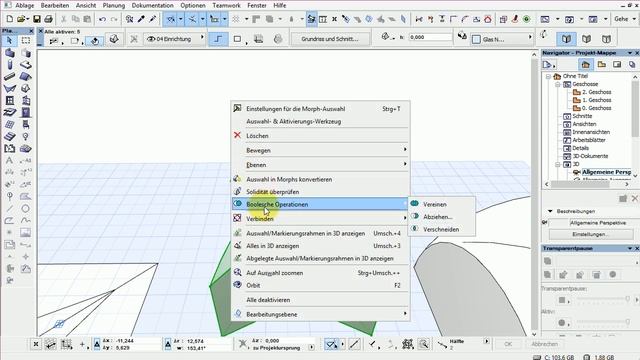Open the Teamwork menu
This screenshot has width=640, height=360.
(x=227, y=5)
